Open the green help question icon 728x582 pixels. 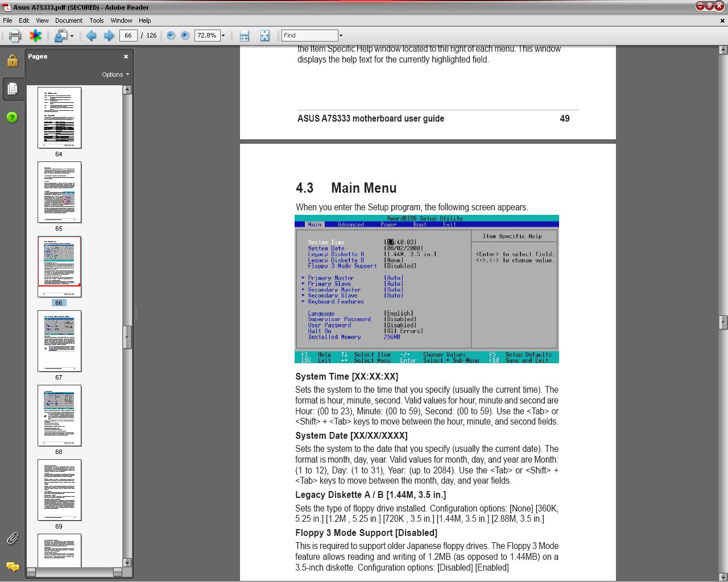tap(12, 117)
